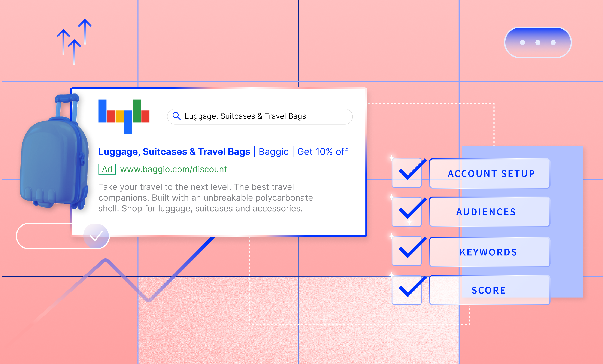Screen dimensions: 603x364
Task: Click the three-dots pill button
Action: click(538, 43)
